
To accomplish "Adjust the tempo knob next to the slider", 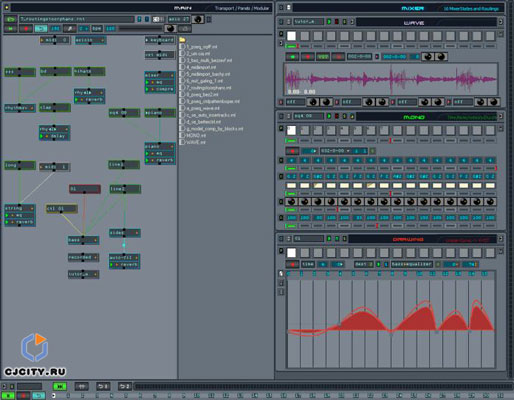I will (170, 29).
